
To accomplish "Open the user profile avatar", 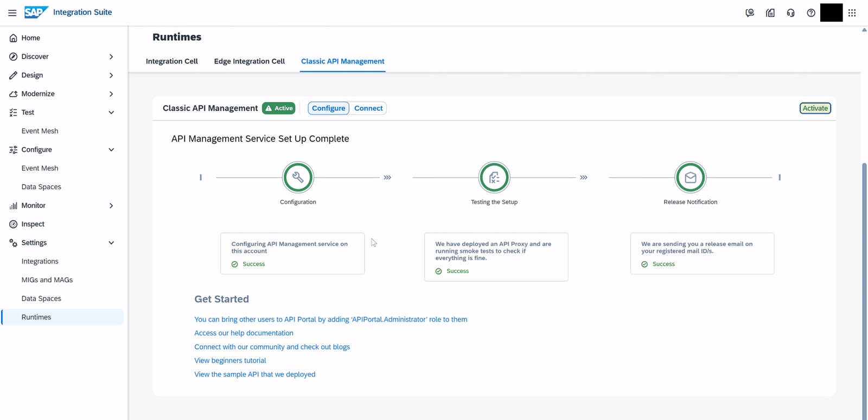I will tap(831, 12).
